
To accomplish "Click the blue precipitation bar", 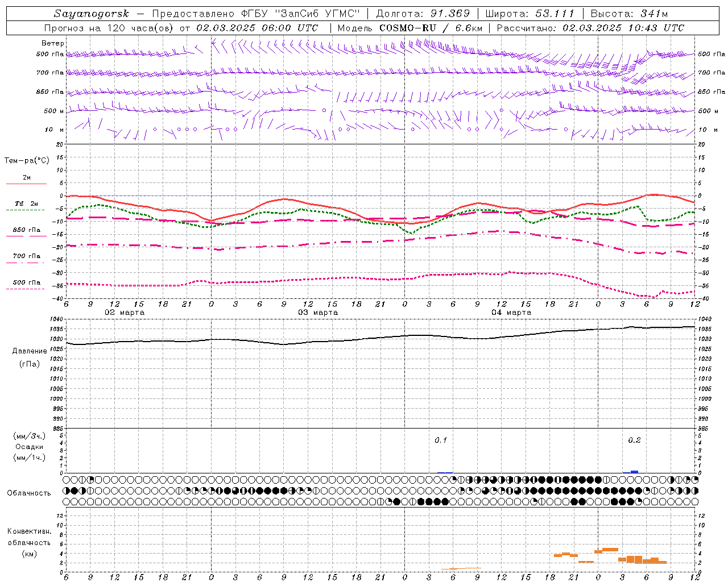I will [x=635, y=472].
